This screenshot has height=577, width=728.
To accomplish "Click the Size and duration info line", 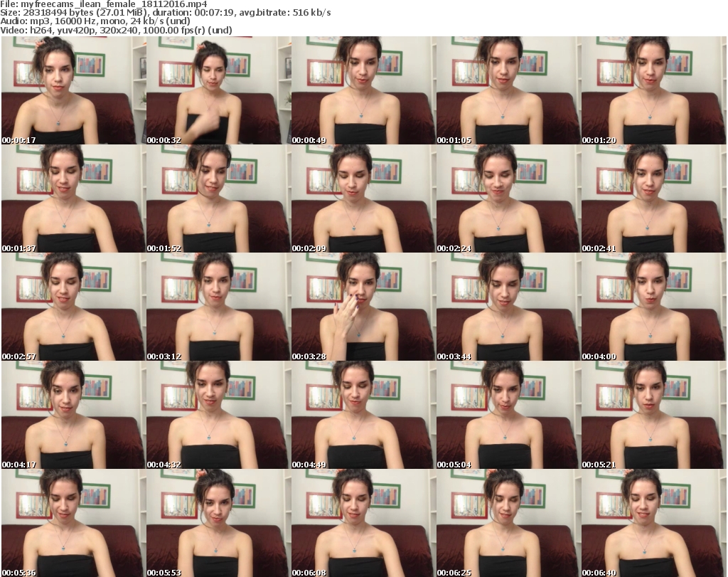I will pyautogui.click(x=165, y=13).
